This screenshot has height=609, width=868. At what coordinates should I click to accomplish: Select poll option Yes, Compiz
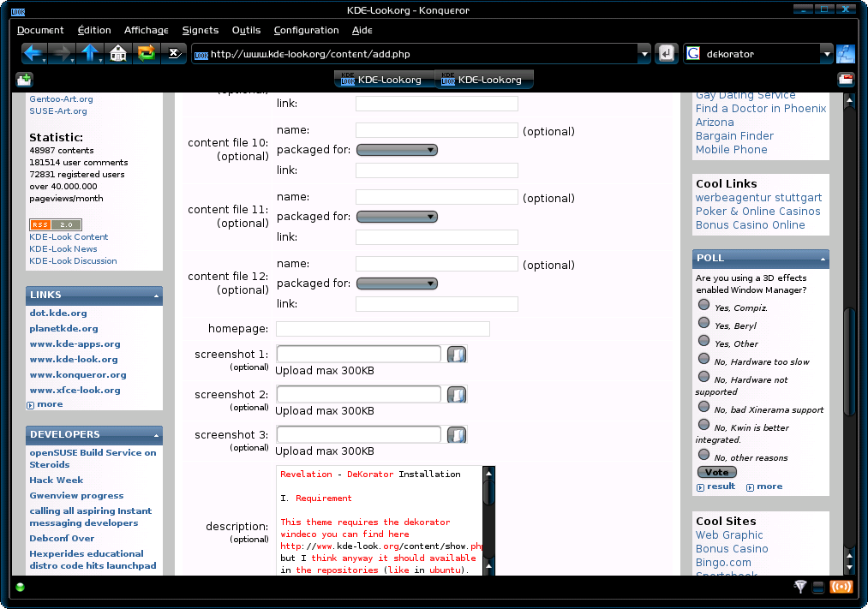[x=703, y=305]
